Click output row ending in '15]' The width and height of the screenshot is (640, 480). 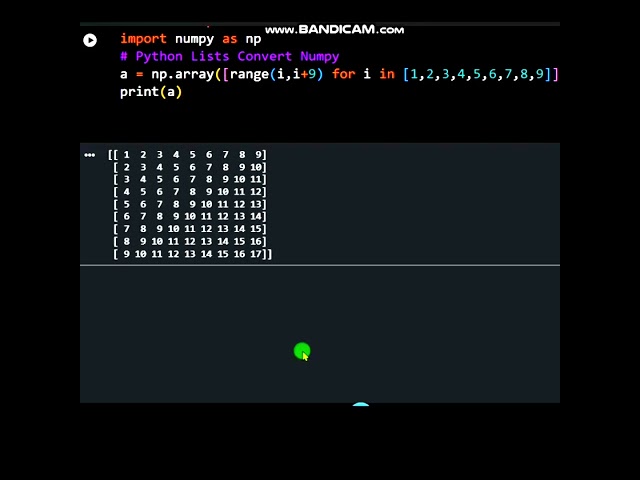tap(190, 229)
